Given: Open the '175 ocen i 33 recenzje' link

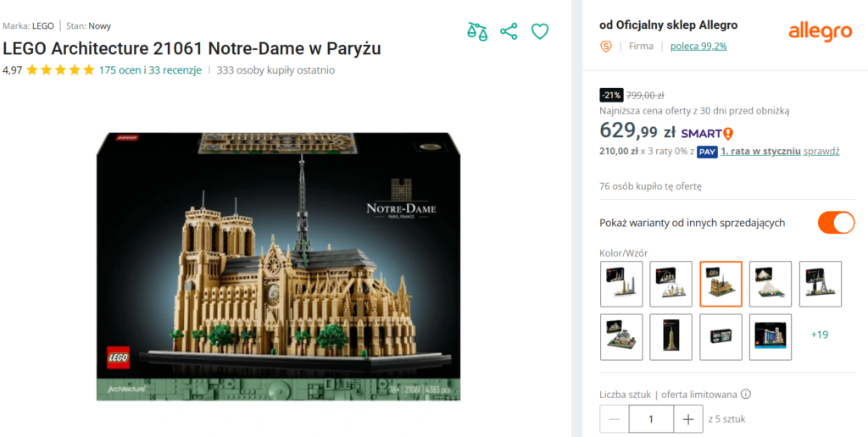Looking at the screenshot, I should 150,70.
